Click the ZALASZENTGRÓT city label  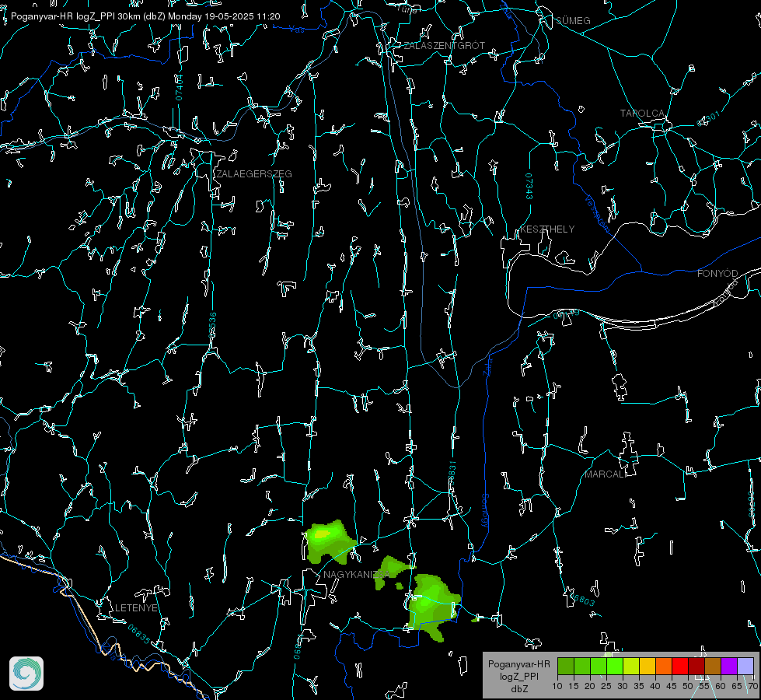point(444,46)
